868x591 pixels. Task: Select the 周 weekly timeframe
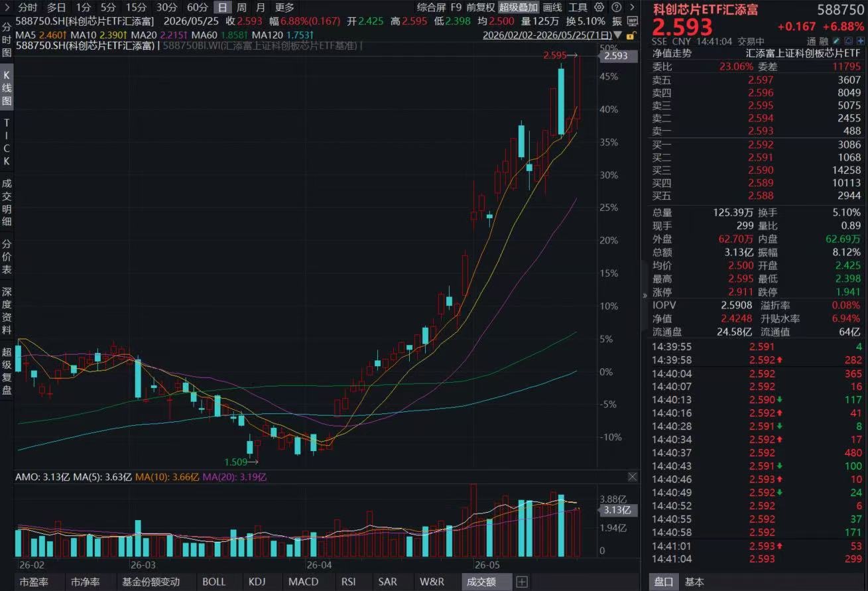(x=241, y=7)
